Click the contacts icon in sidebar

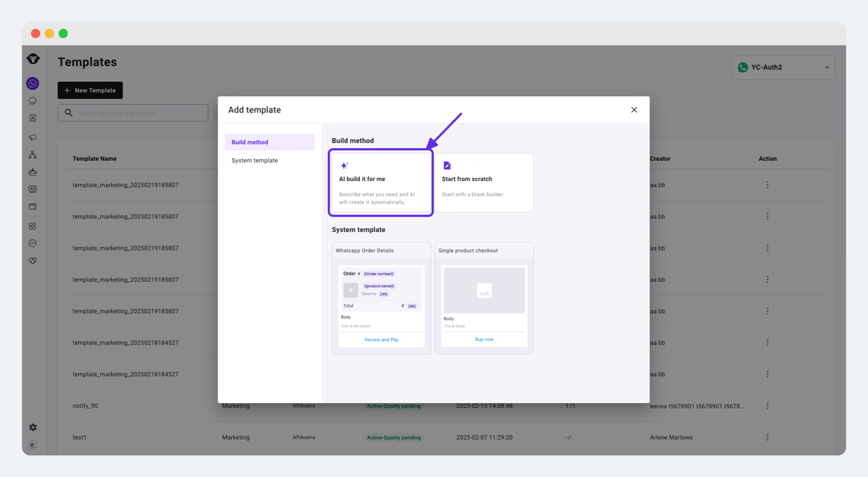33,118
